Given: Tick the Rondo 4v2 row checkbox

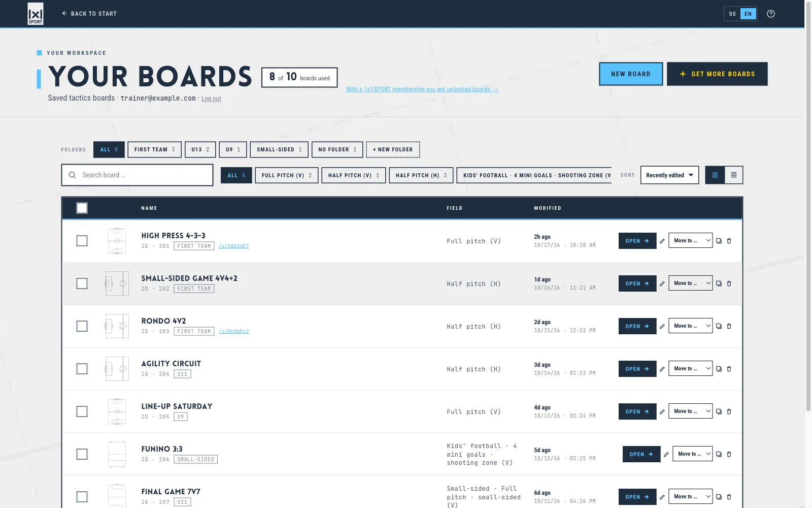Looking at the screenshot, I should click(x=82, y=326).
